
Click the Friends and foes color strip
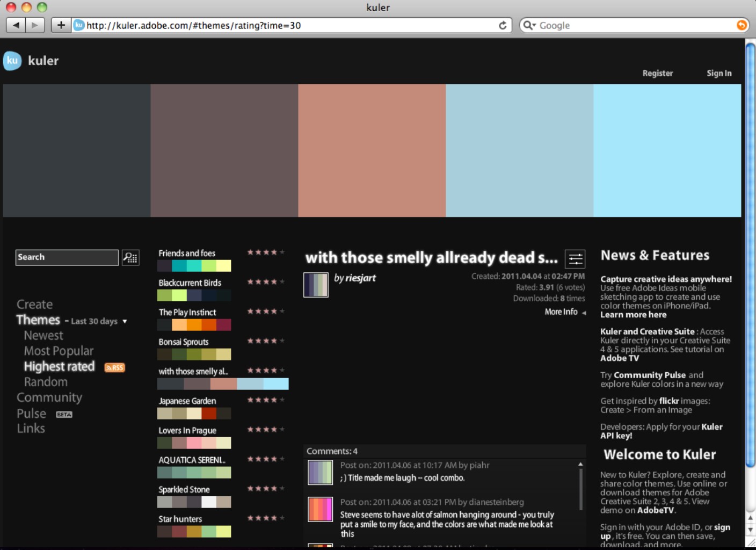[194, 266]
